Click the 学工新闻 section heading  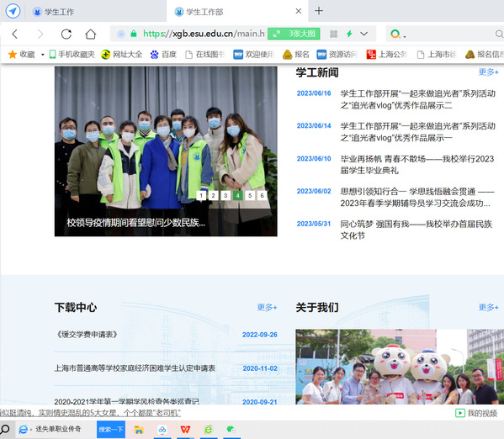tap(317, 72)
